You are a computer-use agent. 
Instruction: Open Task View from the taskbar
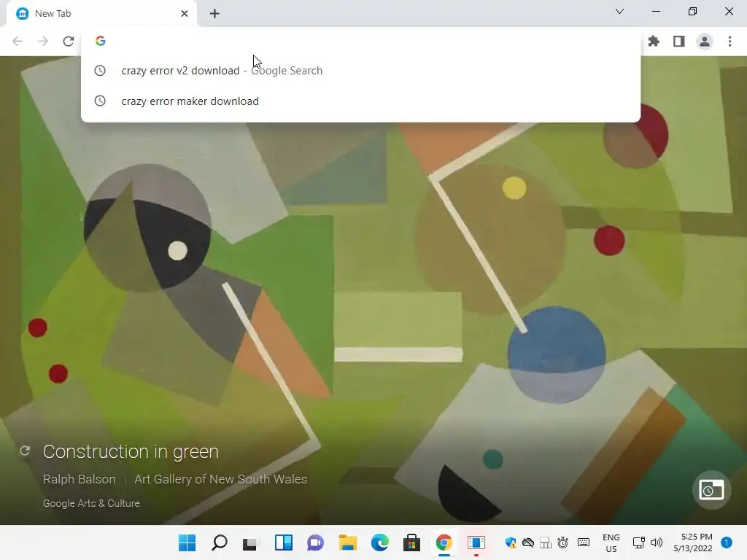click(x=250, y=542)
